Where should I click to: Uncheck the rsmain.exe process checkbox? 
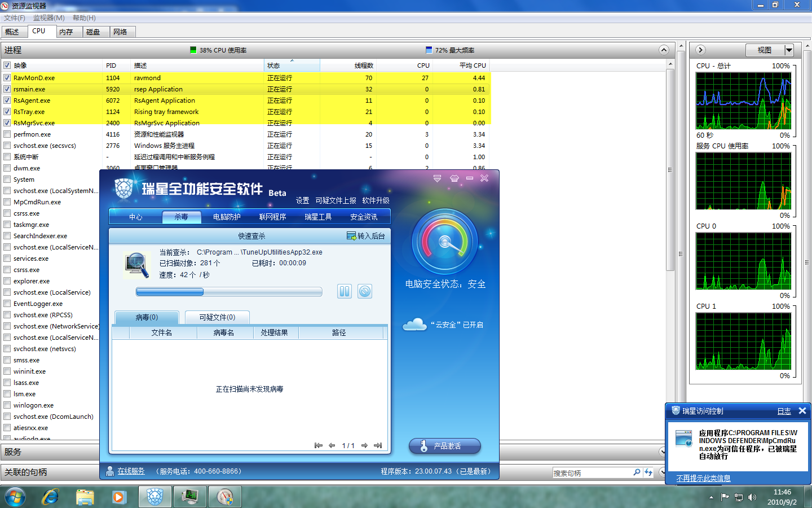7,89
